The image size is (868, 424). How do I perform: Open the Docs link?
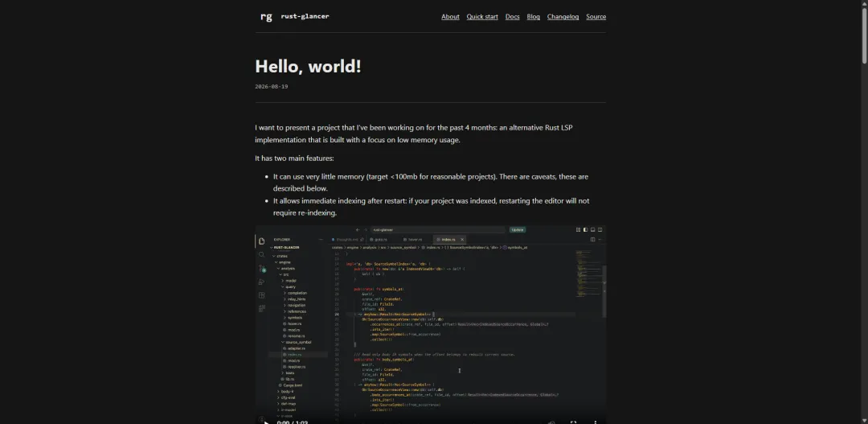click(x=513, y=17)
